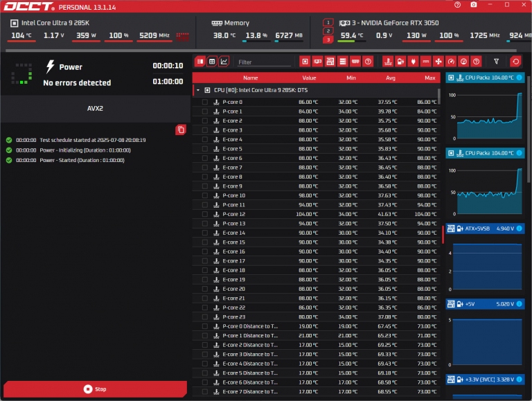This screenshot has width=532, height=401.
Task: Check the E-core 14 temperature checkbox
Action: click(x=204, y=233)
